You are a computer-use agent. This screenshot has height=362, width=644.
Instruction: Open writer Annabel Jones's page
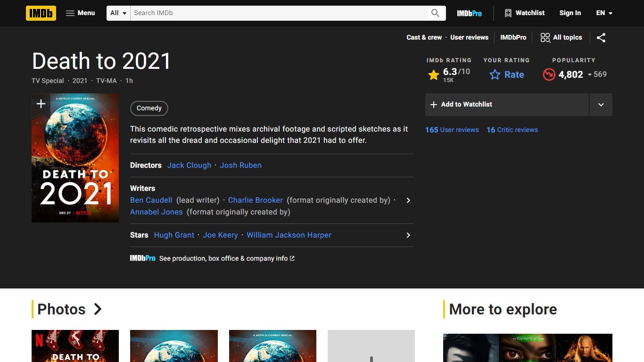[x=157, y=212]
